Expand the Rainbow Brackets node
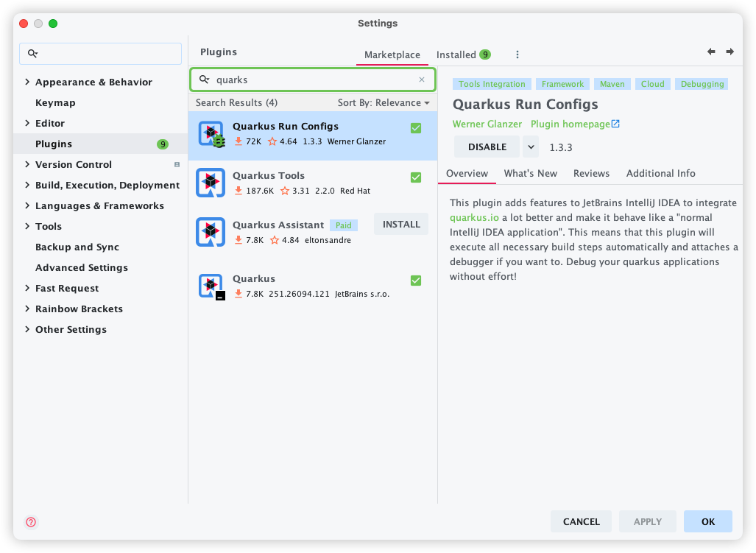This screenshot has height=553, width=756. pyautogui.click(x=27, y=309)
